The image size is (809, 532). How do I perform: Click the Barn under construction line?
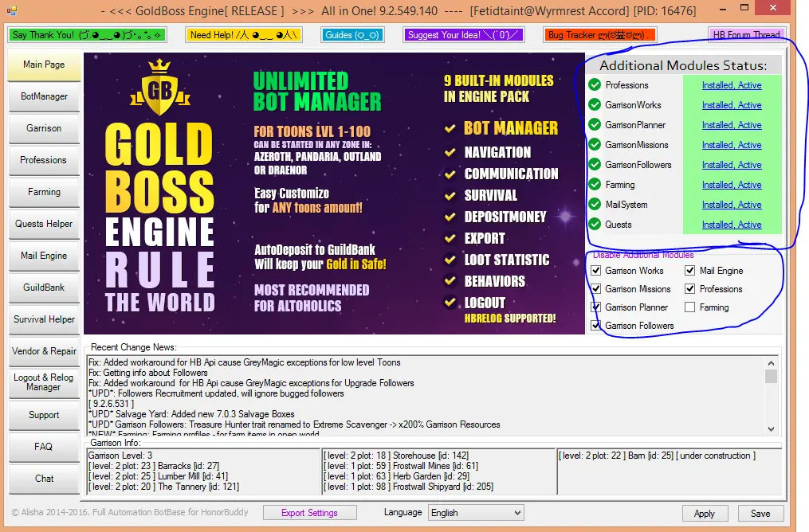pyautogui.click(x=656, y=456)
